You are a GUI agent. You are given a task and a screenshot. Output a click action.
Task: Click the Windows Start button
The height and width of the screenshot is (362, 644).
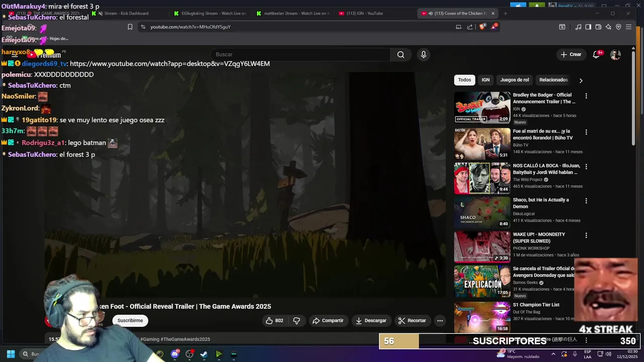tap(11, 354)
